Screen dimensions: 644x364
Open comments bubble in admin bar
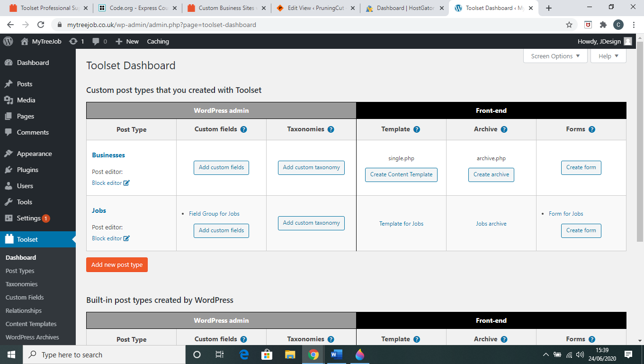(99, 41)
